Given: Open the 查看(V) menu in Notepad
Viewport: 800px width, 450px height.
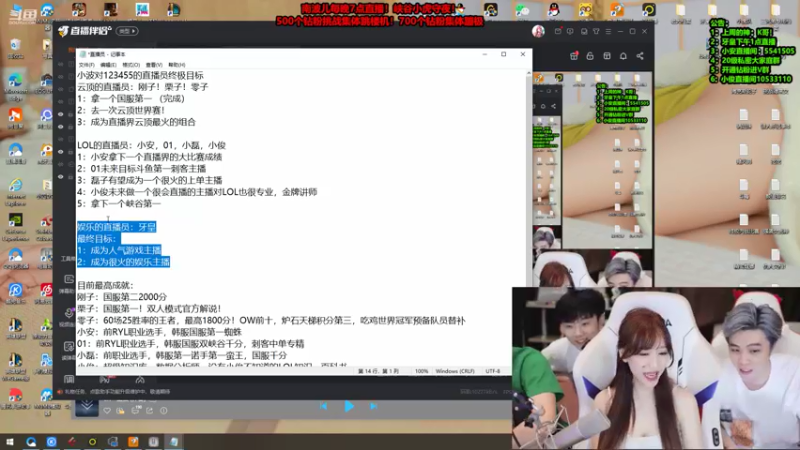Looking at the screenshot, I should point(154,65).
